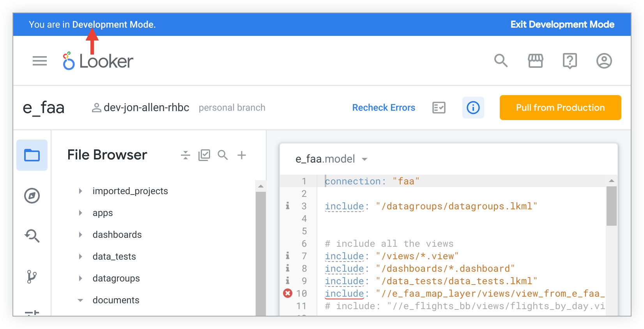Click the Pull from Production button

click(x=560, y=108)
